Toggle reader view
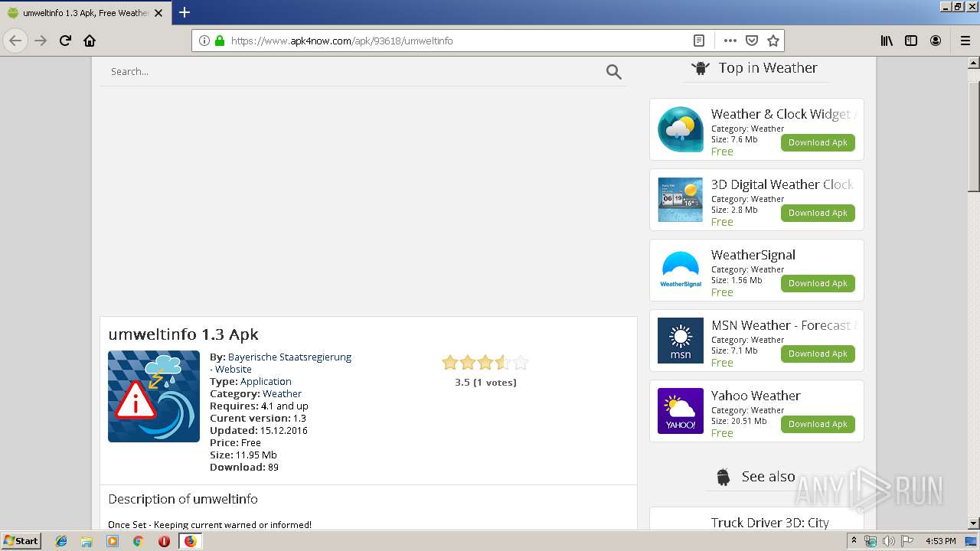Image resolution: width=980 pixels, height=551 pixels. (x=698, y=41)
